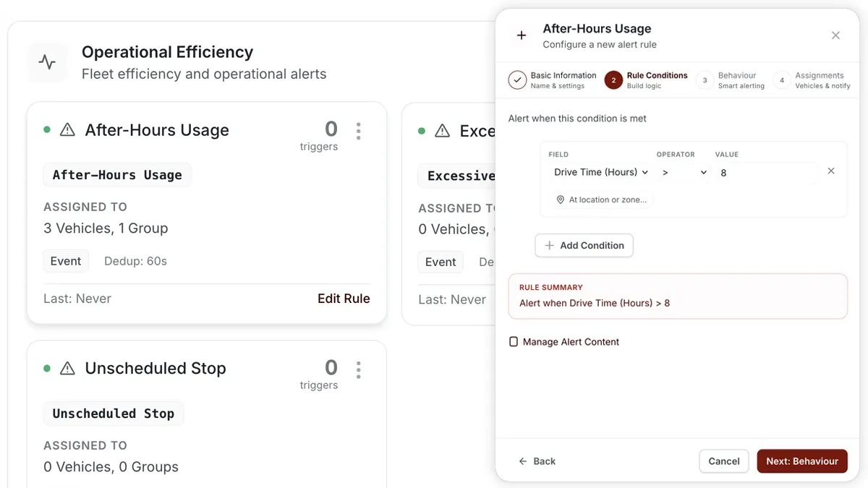
Task: Click At location or zone… chip
Action: [x=601, y=200]
